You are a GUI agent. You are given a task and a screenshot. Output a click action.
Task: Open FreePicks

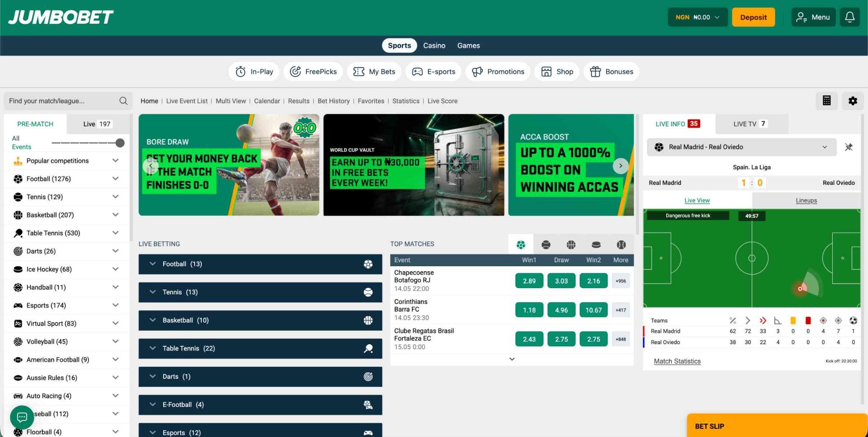click(x=313, y=72)
